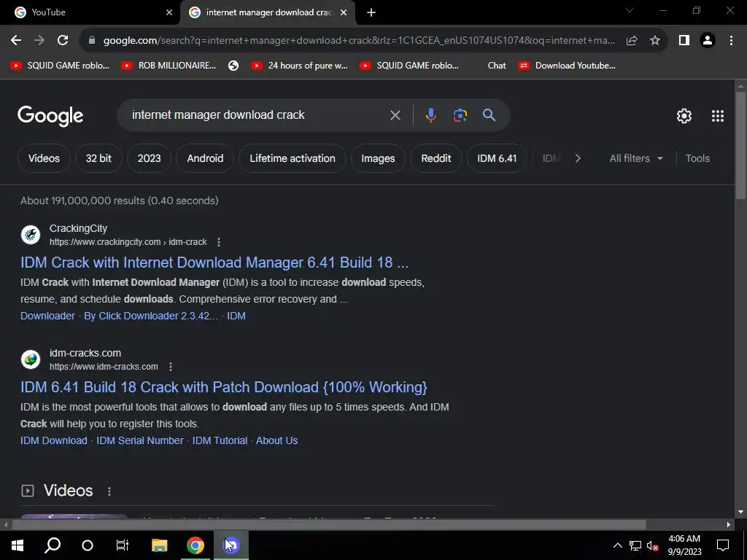Select the 32 bit filter chip
This screenshot has height=560, width=747.
coord(98,158)
